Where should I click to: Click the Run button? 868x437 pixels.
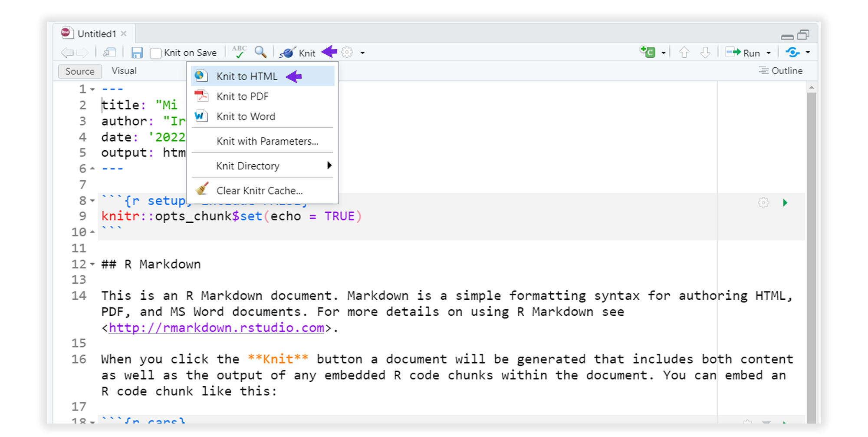743,53
